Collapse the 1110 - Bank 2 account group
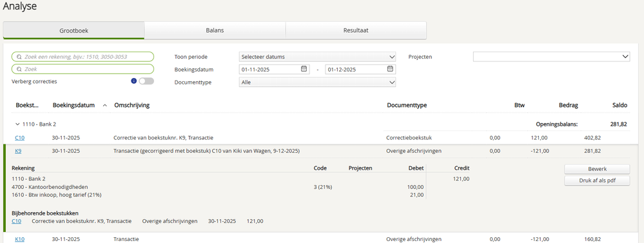The width and height of the screenshot is (644, 243). click(17, 124)
